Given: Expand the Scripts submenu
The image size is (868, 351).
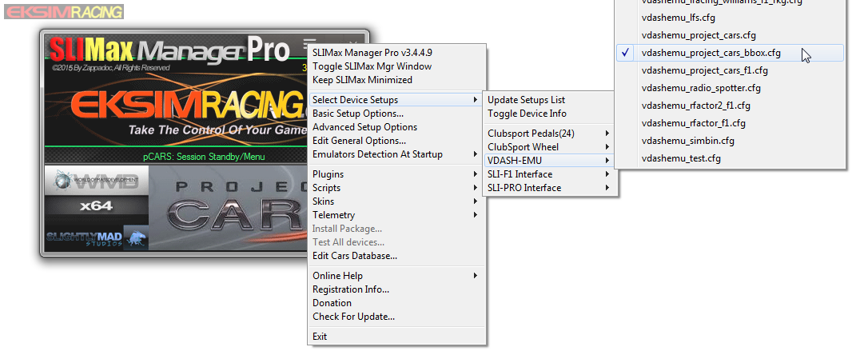Looking at the screenshot, I should [397, 188].
